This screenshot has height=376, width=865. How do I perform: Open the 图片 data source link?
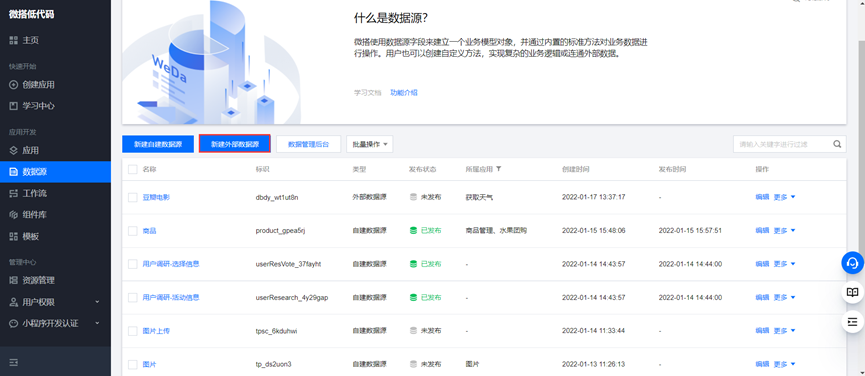(149, 364)
